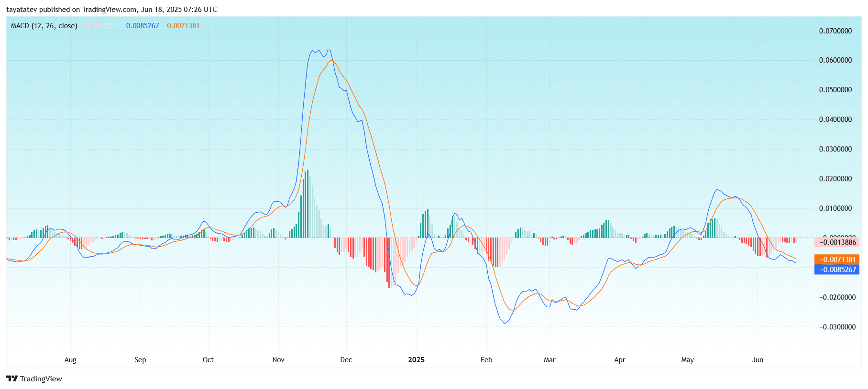Click the 0.0600000 scale value
The height and width of the screenshot is (389, 868).
(x=835, y=60)
